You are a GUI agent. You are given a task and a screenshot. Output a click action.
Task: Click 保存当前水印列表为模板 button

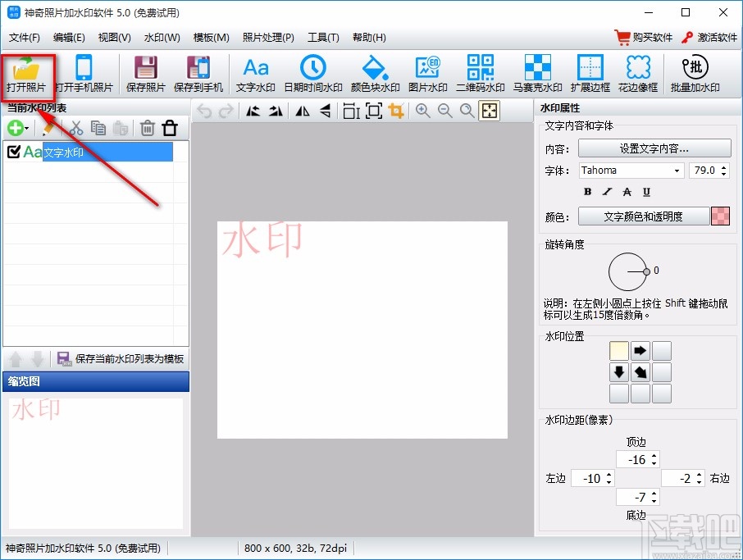(121, 358)
